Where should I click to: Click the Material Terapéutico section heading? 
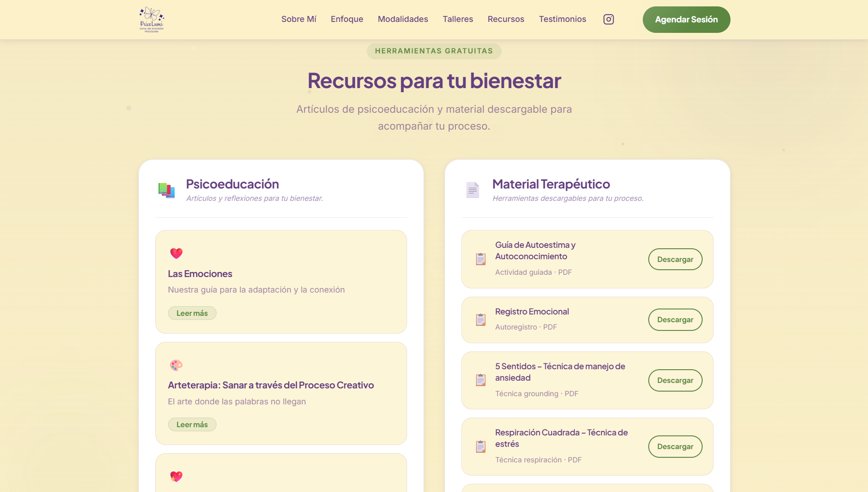point(551,184)
